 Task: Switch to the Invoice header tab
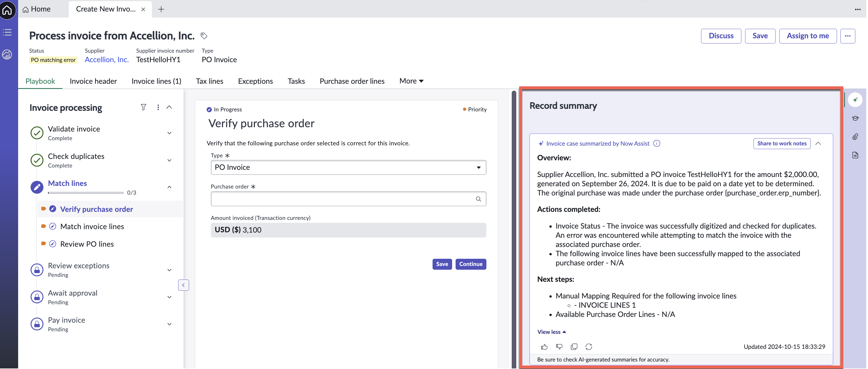pos(93,81)
